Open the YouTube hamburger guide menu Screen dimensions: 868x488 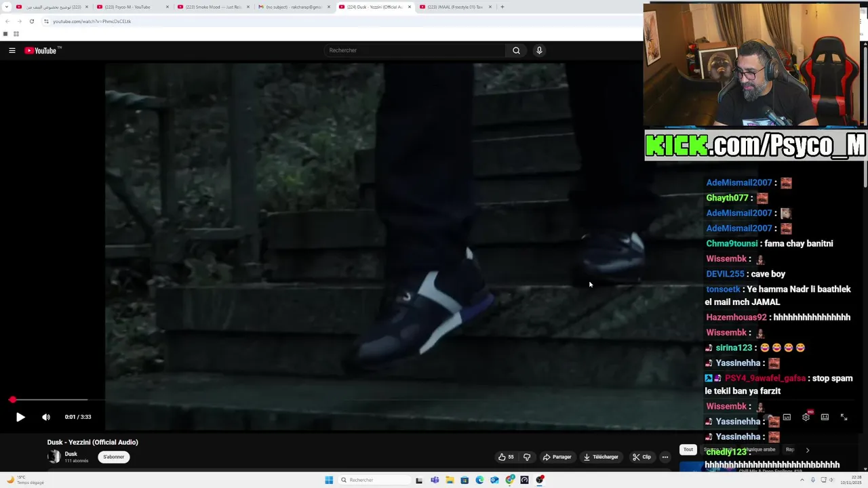[x=12, y=50]
